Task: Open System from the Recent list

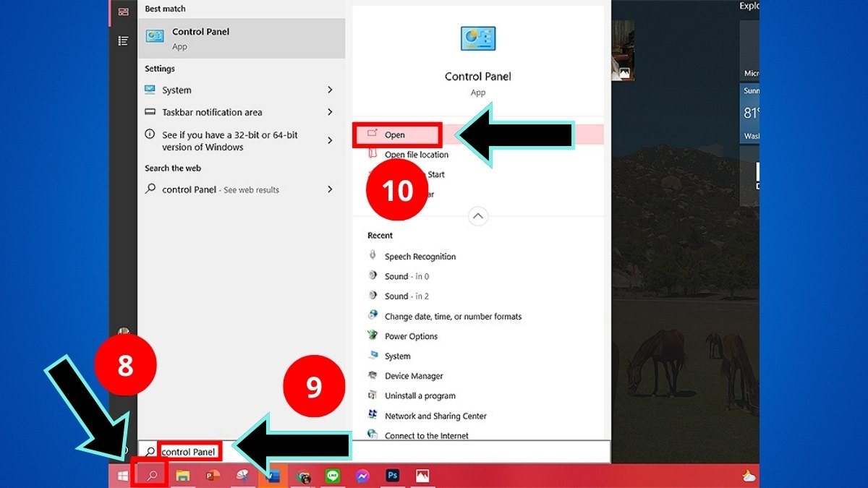Action: (398, 356)
